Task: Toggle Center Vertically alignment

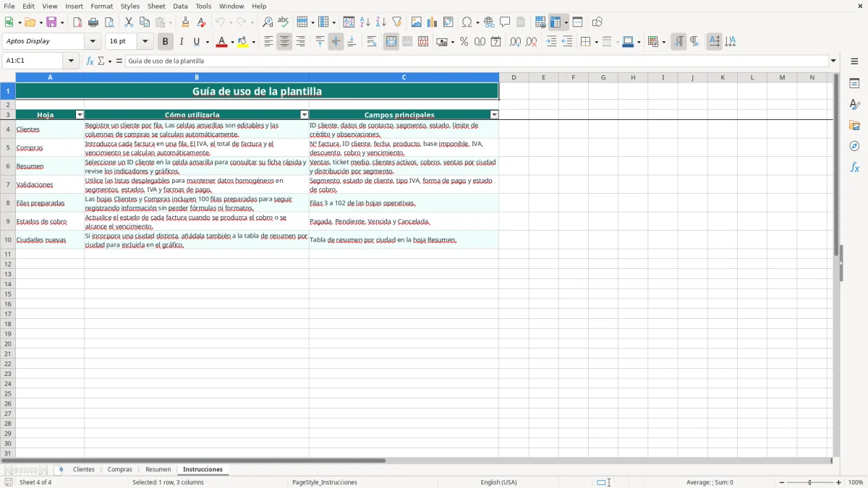Action: point(336,42)
